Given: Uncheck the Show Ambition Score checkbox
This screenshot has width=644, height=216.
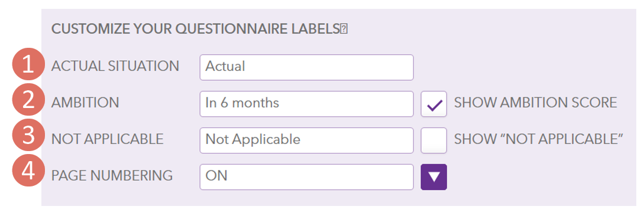Looking at the screenshot, I should coord(433,104).
